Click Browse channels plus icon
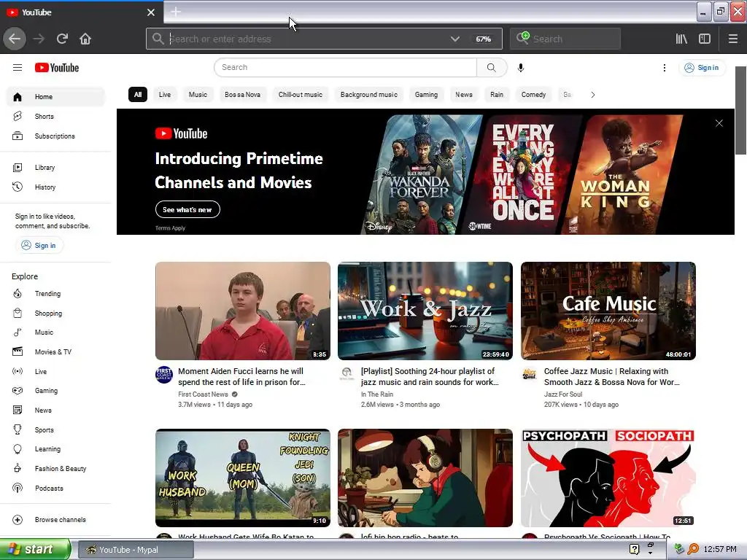The image size is (747, 560). (x=18, y=519)
